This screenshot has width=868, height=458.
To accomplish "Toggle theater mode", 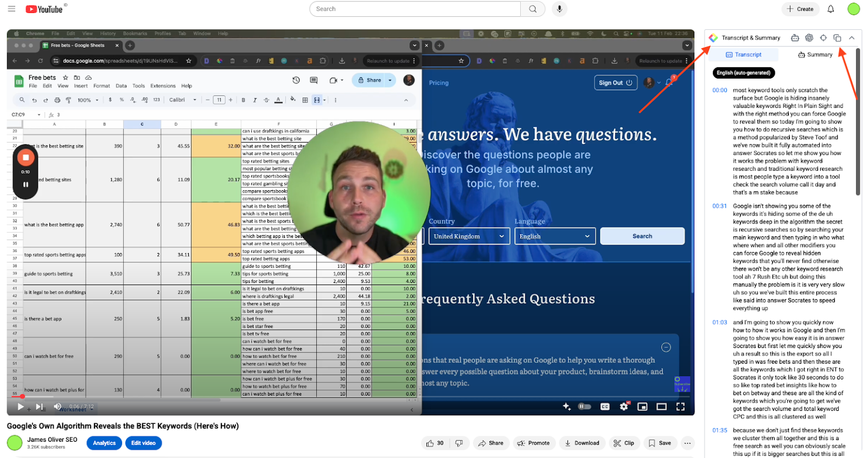I will [x=661, y=407].
